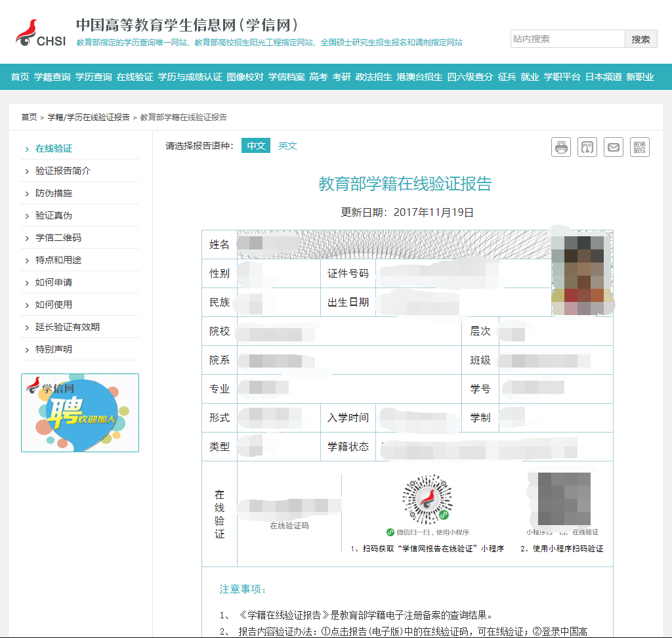672x638 pixels.
Task: Click 学籍/学历在线验证报告 breadcrumb link
Action: 89,117
